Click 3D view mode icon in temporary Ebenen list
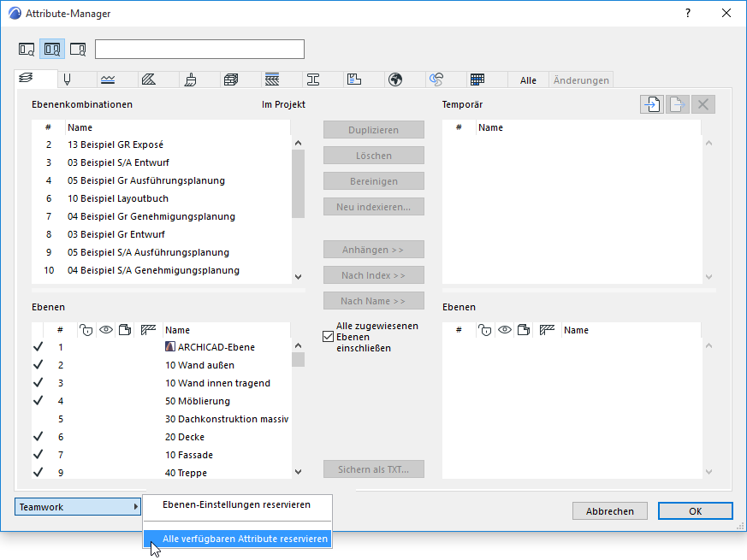The height and width of the screenshot is (560, 747). tap(524, 329)
